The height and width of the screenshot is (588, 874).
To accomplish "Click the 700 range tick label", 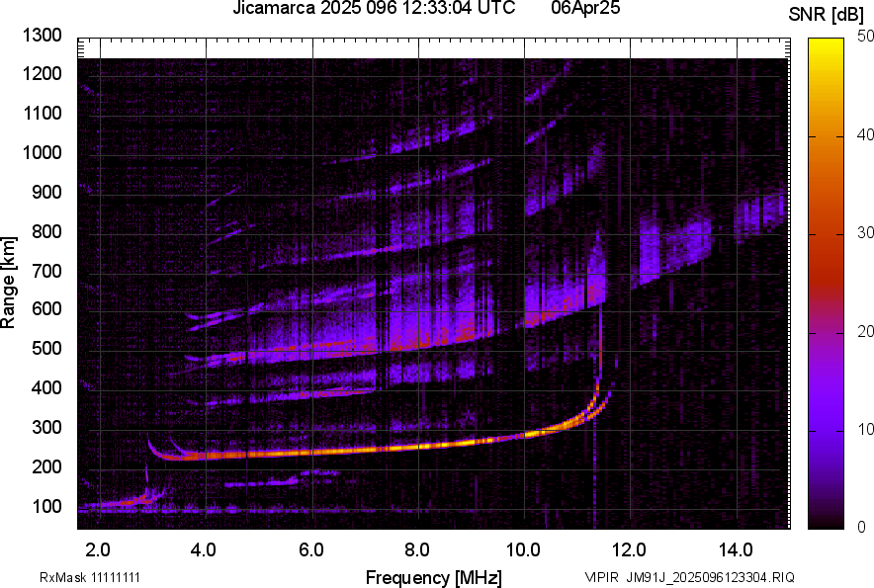I will tap(46, 271).
